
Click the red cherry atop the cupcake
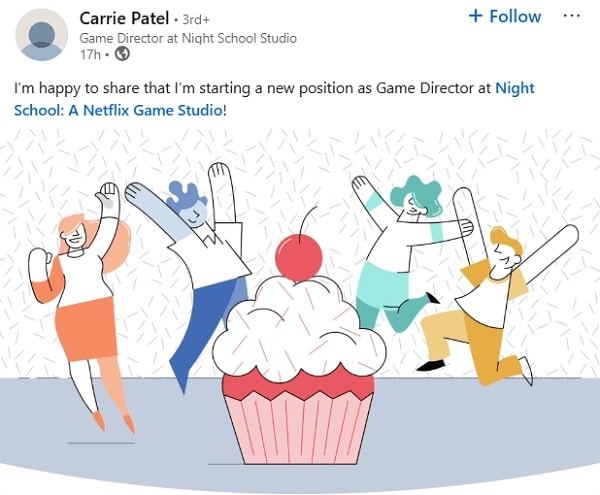pos(299,256)
